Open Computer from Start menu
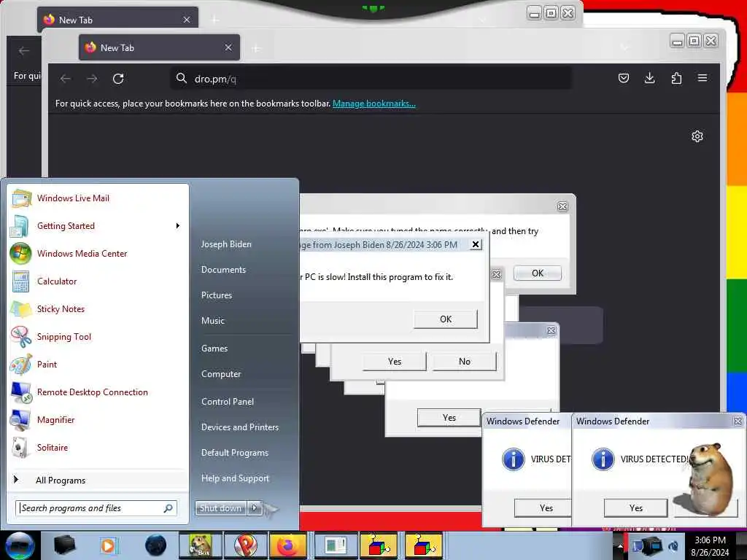This screenshot has height=560, width=747. click(x=221, y=374)
